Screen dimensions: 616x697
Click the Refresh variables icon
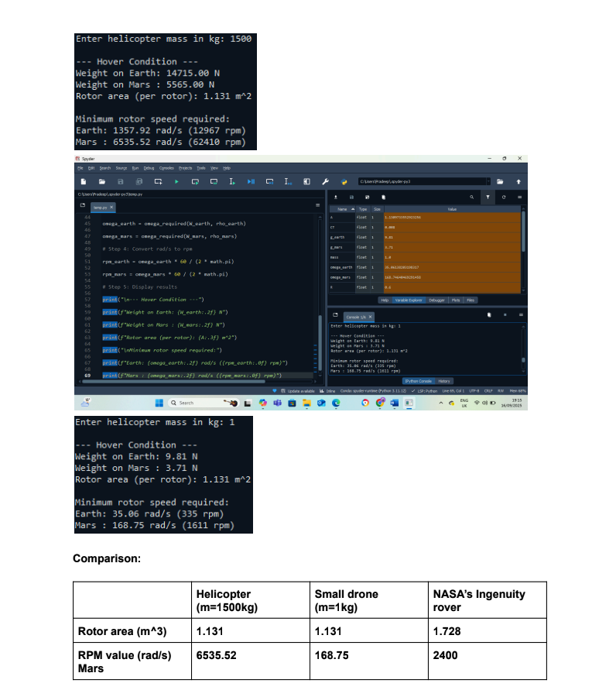tap(504, 197)
